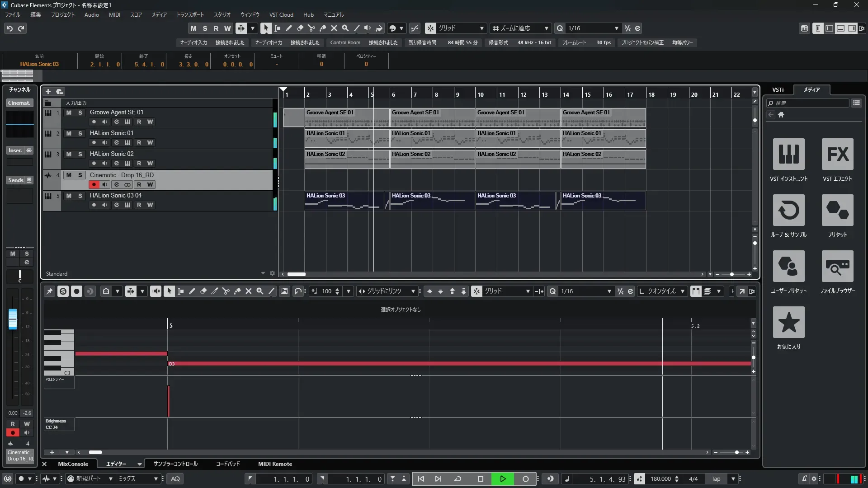
Task: Open the Loops & Samples tile
Action: pos(788,210)
